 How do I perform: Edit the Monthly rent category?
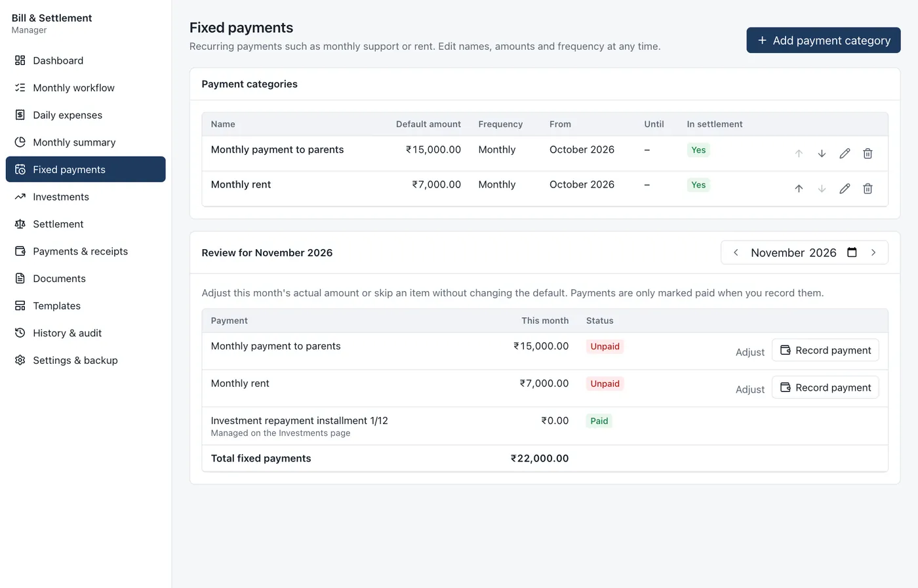pyautogui.click(x=845, y=189)
